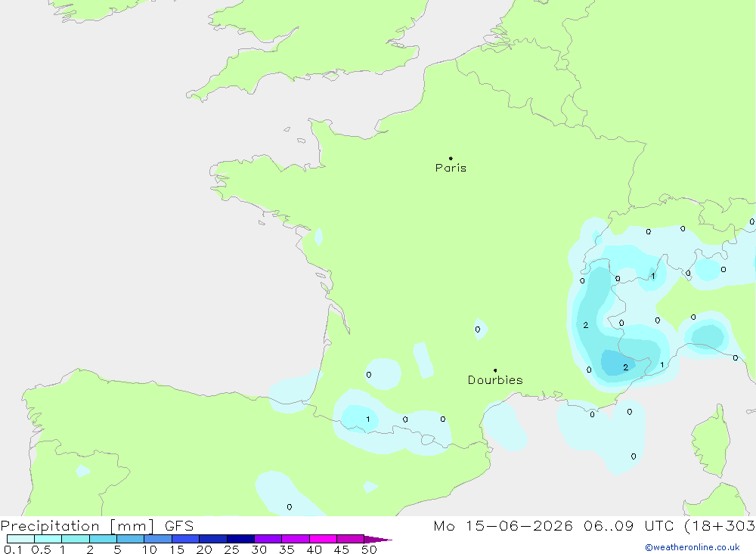This screenshot has width=756, height=554.
Task: Click the '0.5' legend scale value
Action: pos(41,549)
